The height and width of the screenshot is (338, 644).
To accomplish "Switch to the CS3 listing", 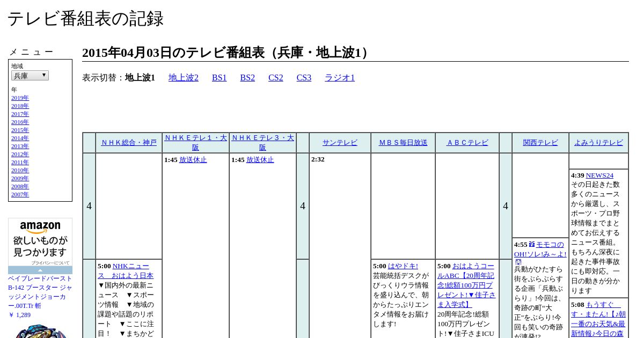I will (304, 78).
